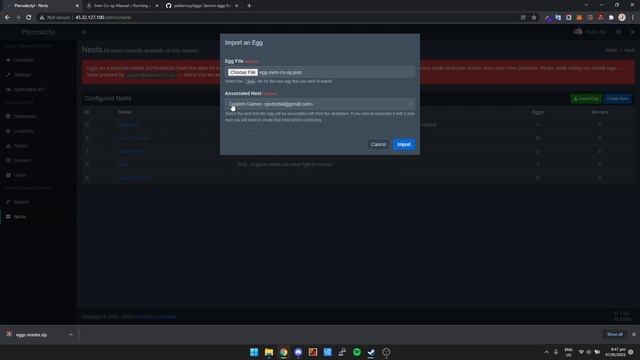Screen dimensions: 640x360
Task: Open the Associated Nest dropdown
Action: (x=320, y=104)
